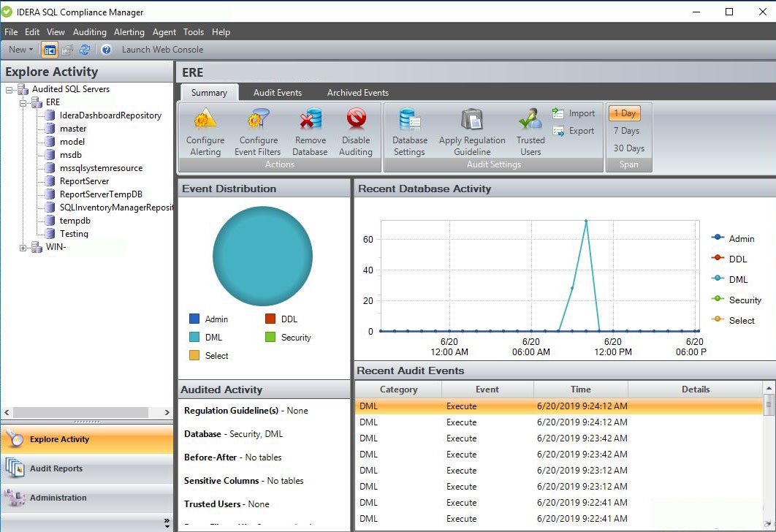Click the Select legend swatch under pie chart
The height and width of the screenshot is (532, 776).
(x=194, y=356)
